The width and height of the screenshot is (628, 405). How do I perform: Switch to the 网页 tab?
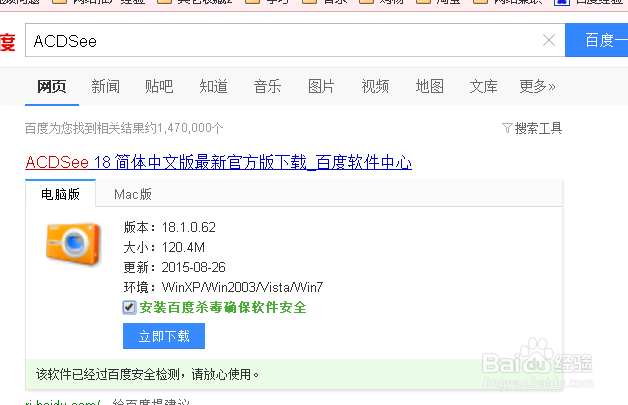pyautogui.click(x=52, y=86)
